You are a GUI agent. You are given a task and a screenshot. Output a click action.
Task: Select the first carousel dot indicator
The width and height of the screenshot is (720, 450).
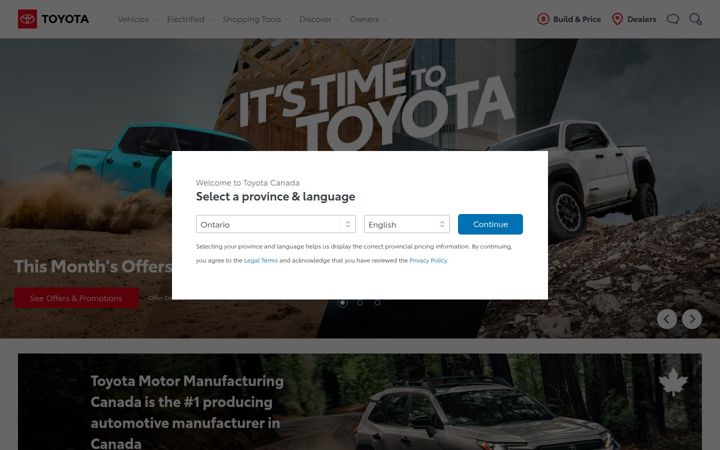tap(342, 303)
